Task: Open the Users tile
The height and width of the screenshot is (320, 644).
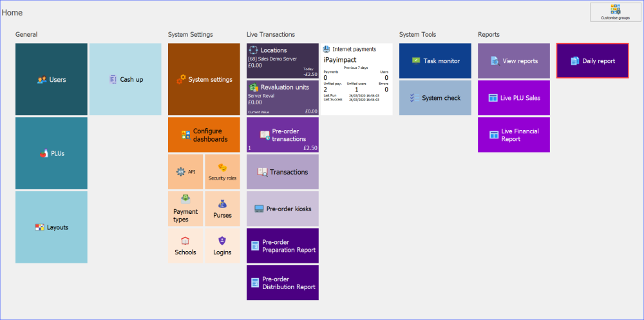Action: pos(52,79)
